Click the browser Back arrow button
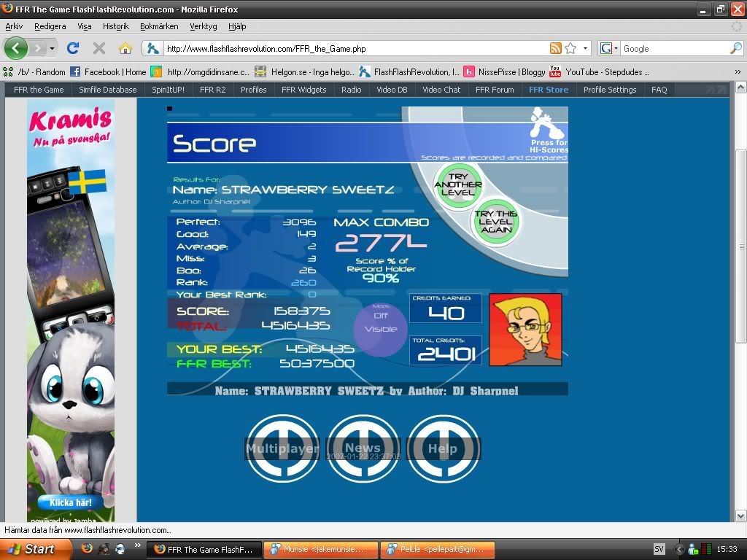This screenshot has width=747, height=560. 16,49
